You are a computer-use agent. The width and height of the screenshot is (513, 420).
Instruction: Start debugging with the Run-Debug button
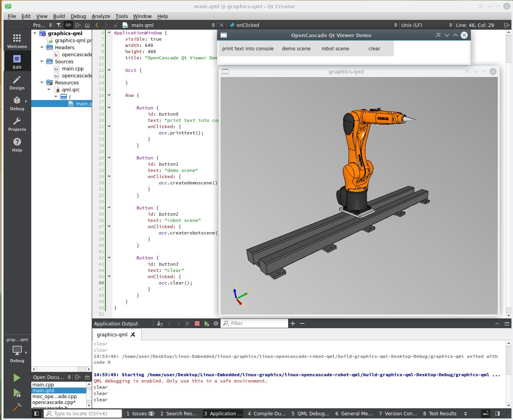click(17, 393)
